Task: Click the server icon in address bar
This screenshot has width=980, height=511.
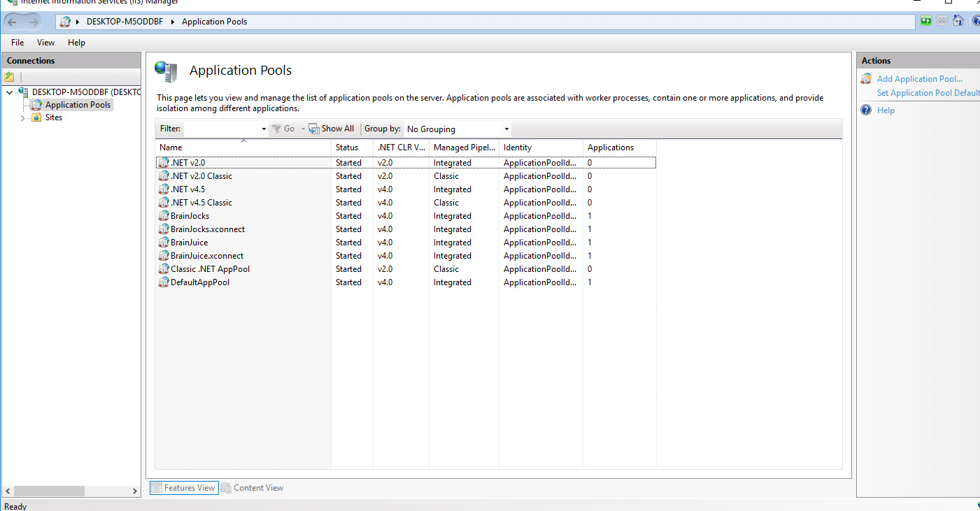Action: [x=65, y=22]
